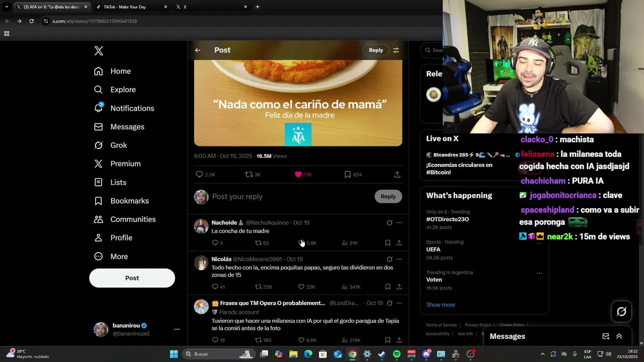The width and height of the screenshot is (644, 362).
Task: Open the #OTDirecto23O trend
Action: [447, 219]
